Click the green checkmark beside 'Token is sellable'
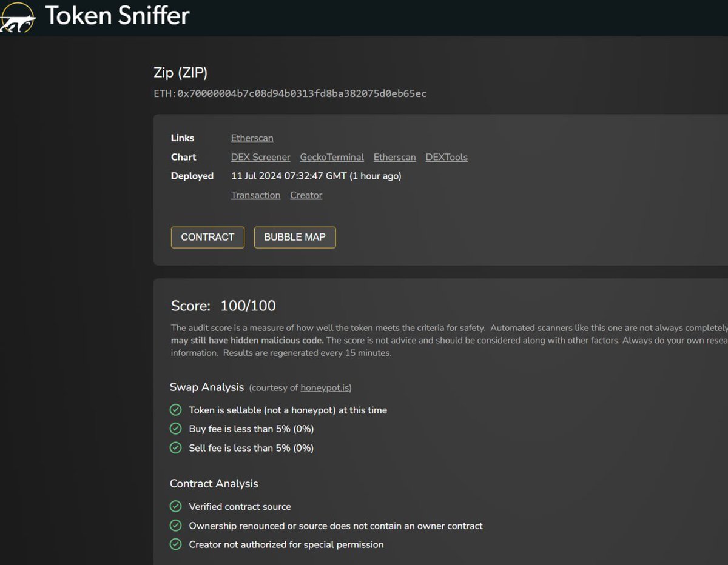Viewport: 728px width, 565px height. pyautogui.click(x=176, y=410)
